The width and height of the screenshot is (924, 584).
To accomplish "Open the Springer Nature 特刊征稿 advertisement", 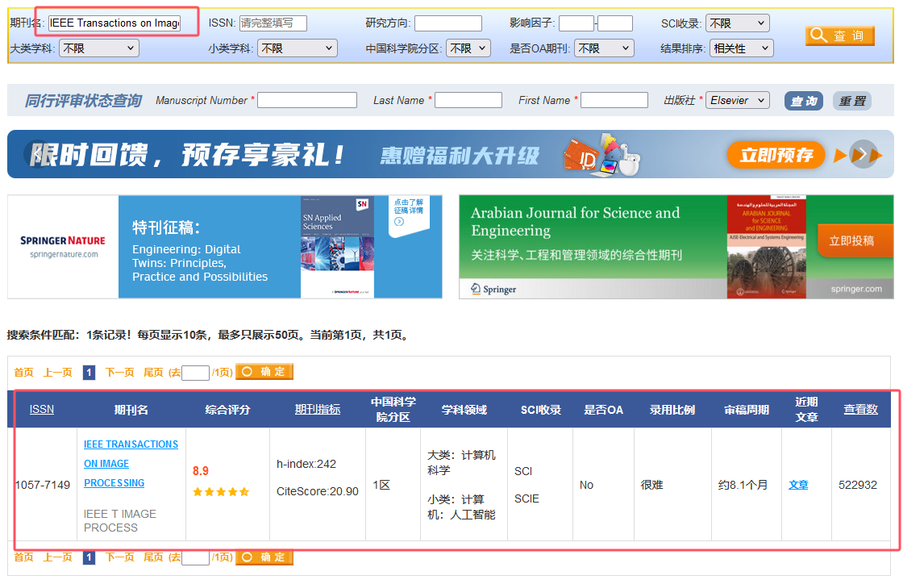I will pos(224,247).
